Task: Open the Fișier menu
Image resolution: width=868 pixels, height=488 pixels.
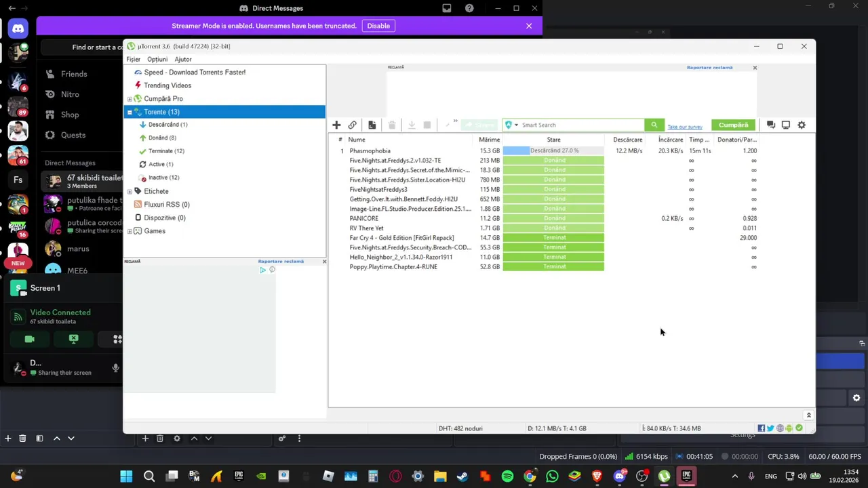Action: (x=133, y=59)
